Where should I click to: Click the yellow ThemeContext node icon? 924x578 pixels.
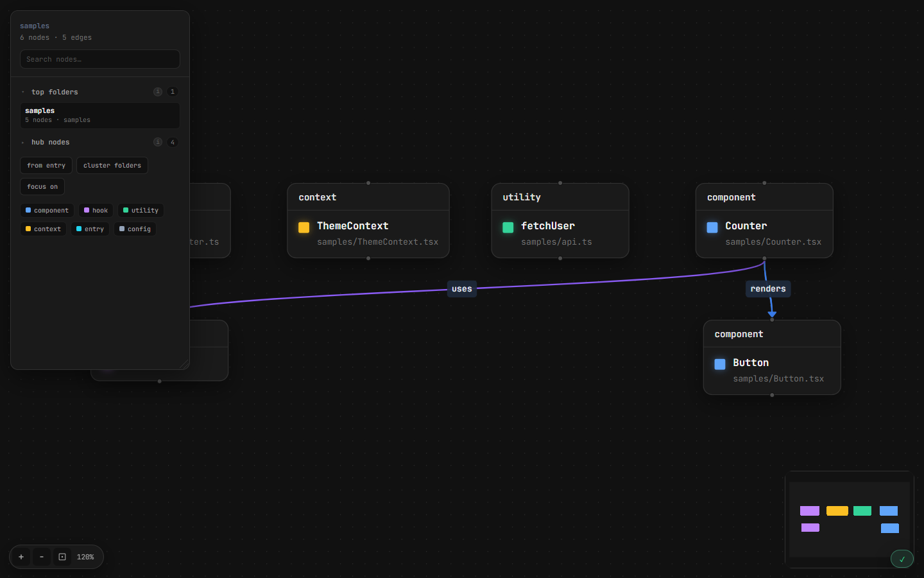(304, 227)
